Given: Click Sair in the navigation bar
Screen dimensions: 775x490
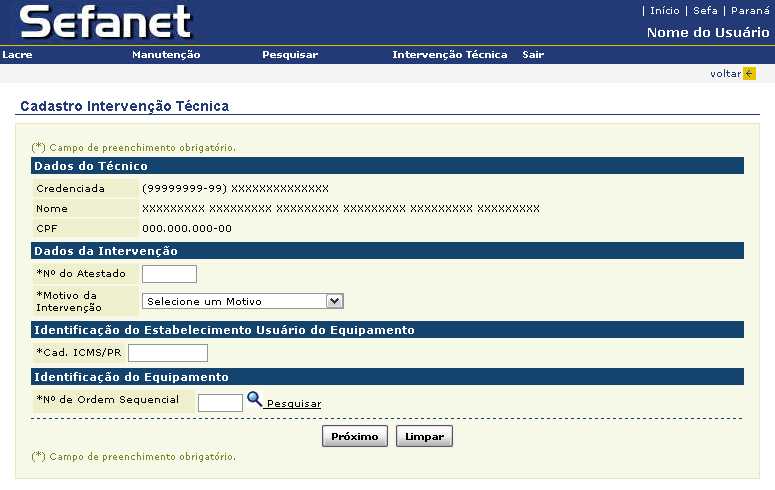Looking at the screenshot, I should point(533,55).
